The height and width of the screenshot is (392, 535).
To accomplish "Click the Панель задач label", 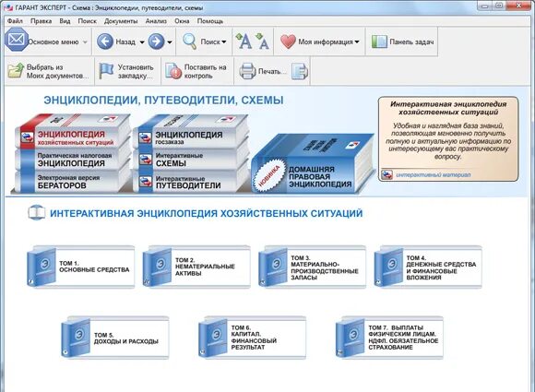I will point(411,42).
